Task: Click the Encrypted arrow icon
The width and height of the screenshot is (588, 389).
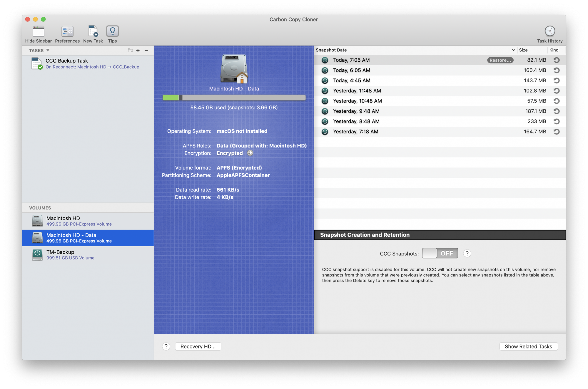Action: tap(250, 153)
